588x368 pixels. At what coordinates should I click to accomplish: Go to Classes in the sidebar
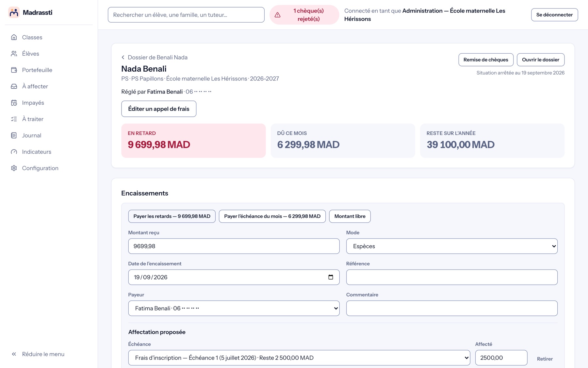49,37
